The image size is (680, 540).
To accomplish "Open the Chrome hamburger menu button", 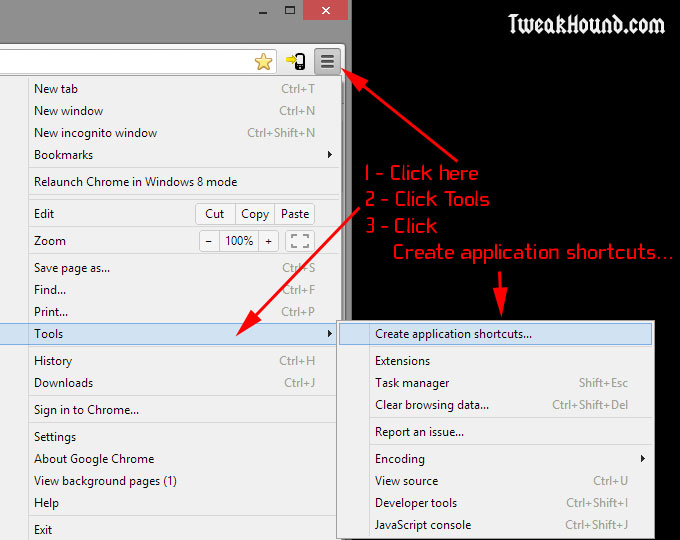I will (327, 61).
